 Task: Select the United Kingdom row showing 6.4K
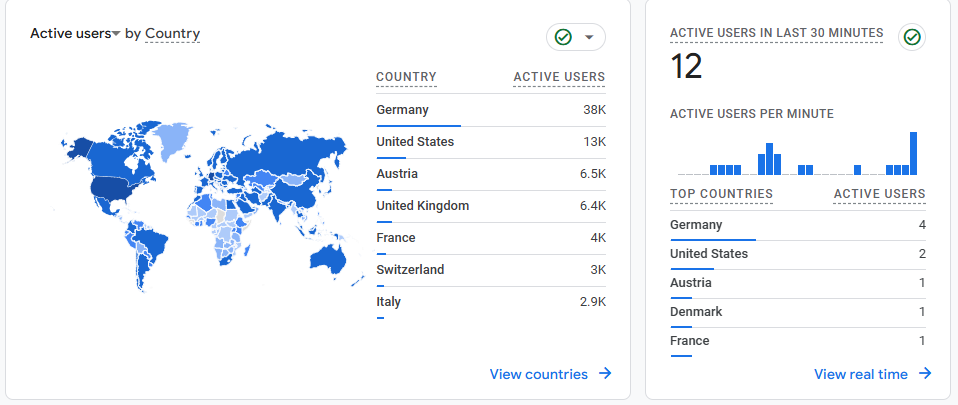tap(490, 206)
